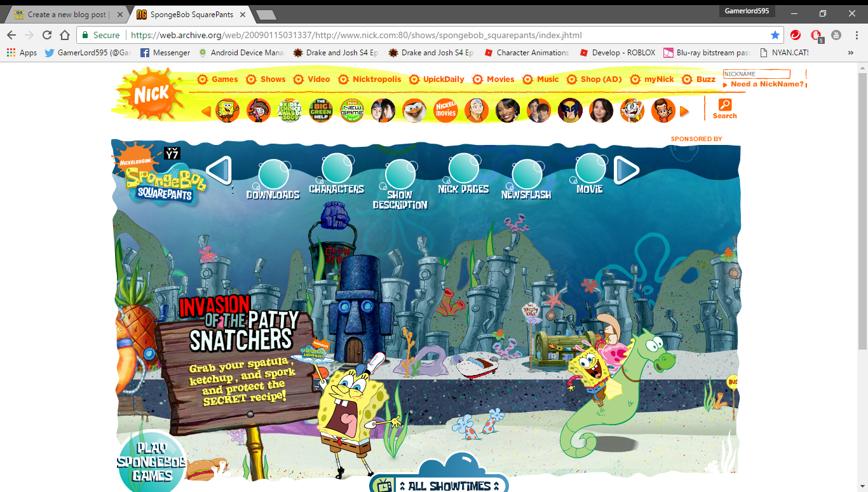Select the Avatar Aang icon
The height and width of the screenshot is (492, 868).
click(x=477, y=111)
